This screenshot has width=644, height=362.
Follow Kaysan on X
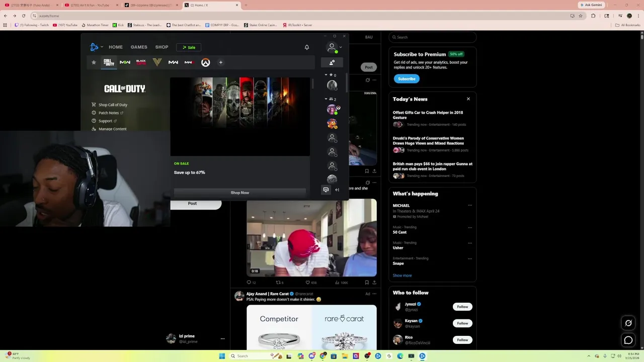coord(462,323)
